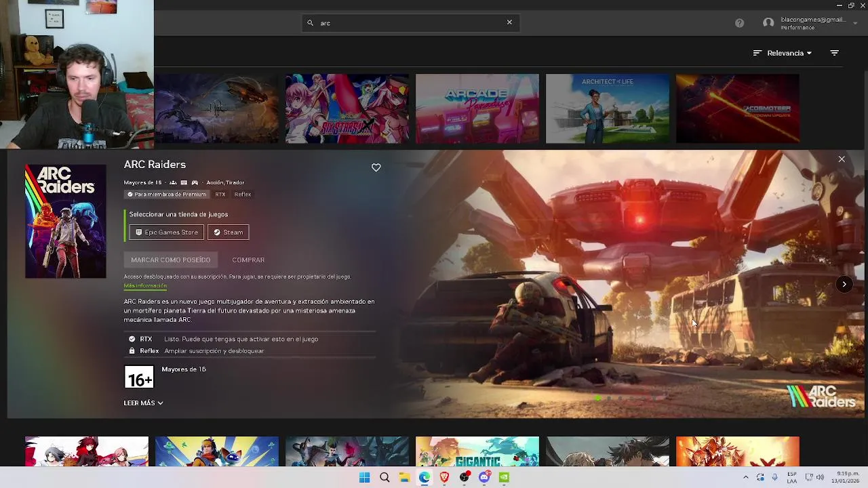Image resolution: width=868 pixels, height=488 pixels.
Task: Open Brave browser from taskbar
Action: coord(444,477)
